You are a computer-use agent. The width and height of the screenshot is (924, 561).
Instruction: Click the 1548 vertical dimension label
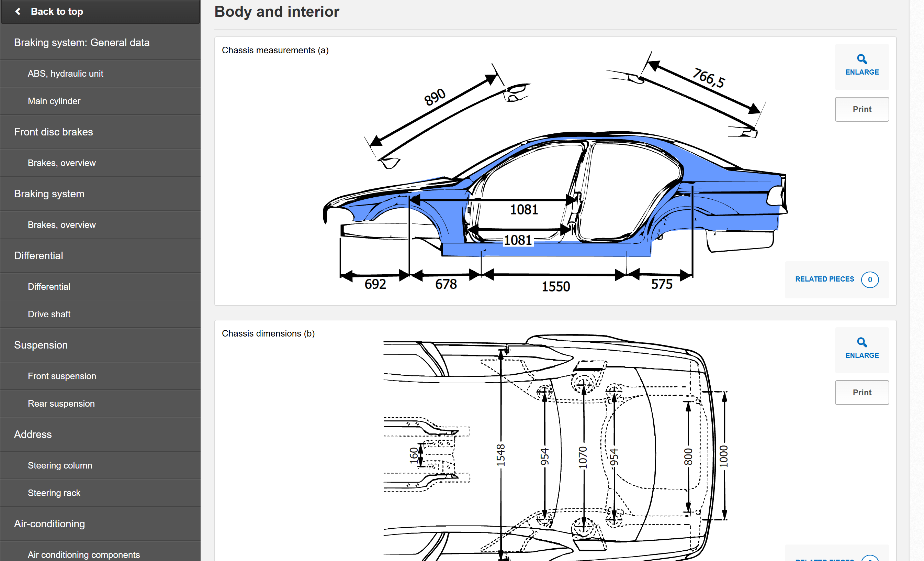click(x=500, y=455)
